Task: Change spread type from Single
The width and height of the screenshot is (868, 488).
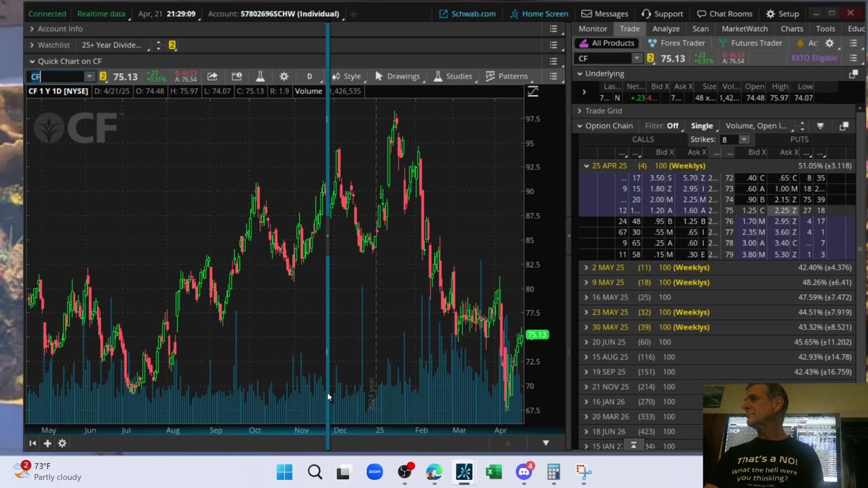Action: tap(702, 125)
